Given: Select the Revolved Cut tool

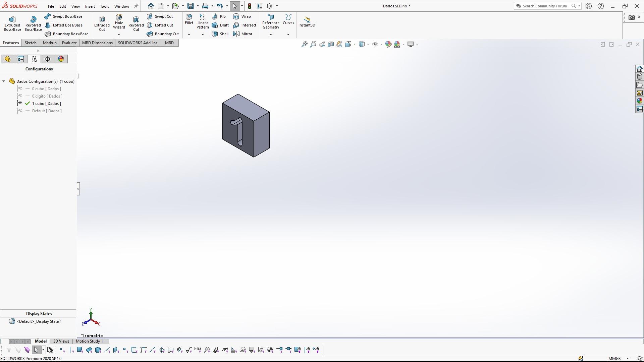Looking at the screenshot, I should coord(136,23).
